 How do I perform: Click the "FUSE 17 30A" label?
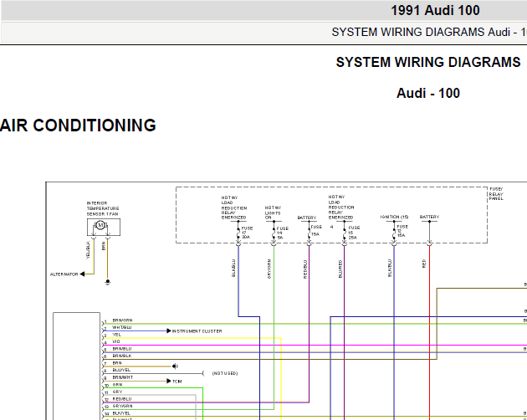(x=247, y=233)
